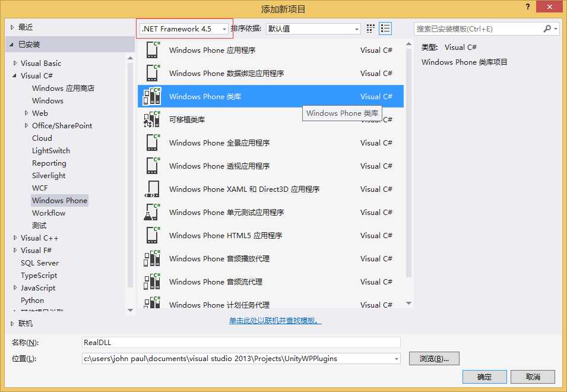The image size is (567, 392).
Task: Collapse the Visual C# node
Action: pyautogui.click(x=15, y=75)
